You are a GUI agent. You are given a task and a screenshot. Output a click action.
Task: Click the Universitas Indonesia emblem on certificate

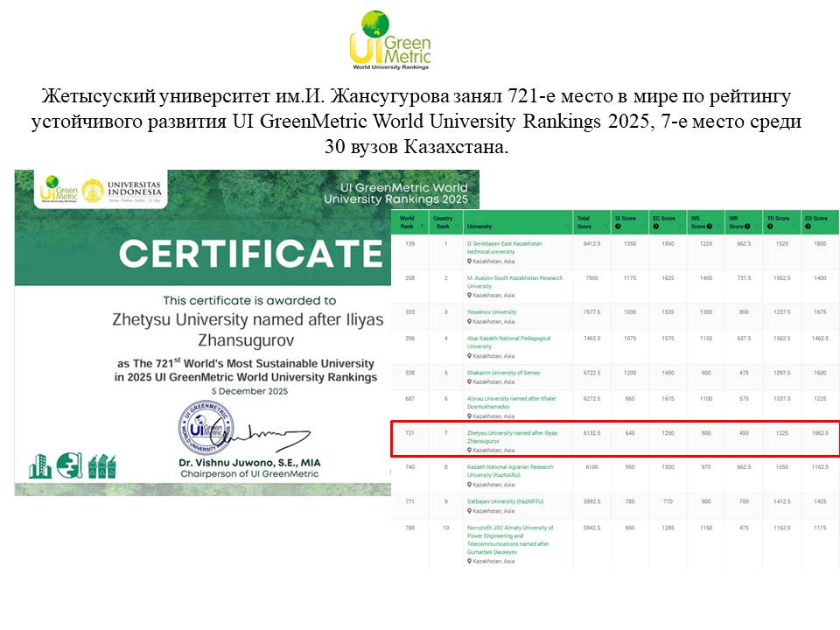(x=93, y=190)
